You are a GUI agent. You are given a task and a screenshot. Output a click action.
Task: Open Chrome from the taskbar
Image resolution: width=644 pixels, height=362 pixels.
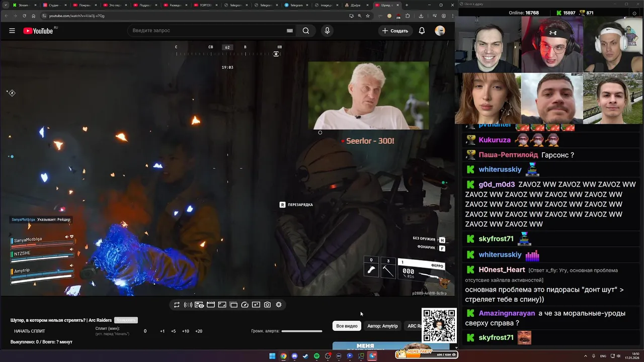pyautogui.click(x=283, y=356)
